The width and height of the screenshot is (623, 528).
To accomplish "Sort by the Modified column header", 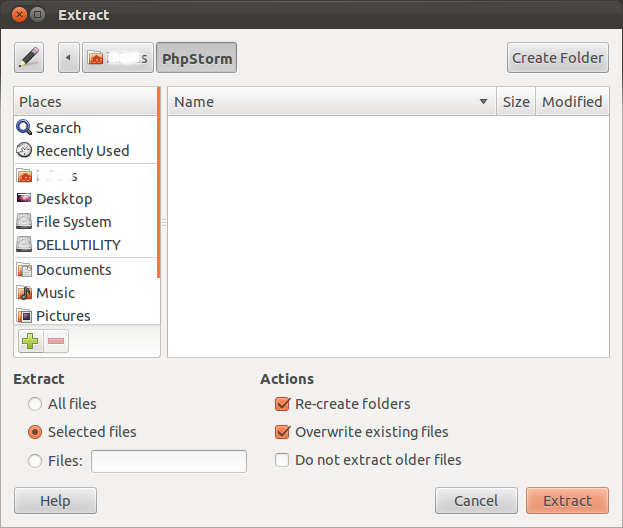I will coord(572,102).
